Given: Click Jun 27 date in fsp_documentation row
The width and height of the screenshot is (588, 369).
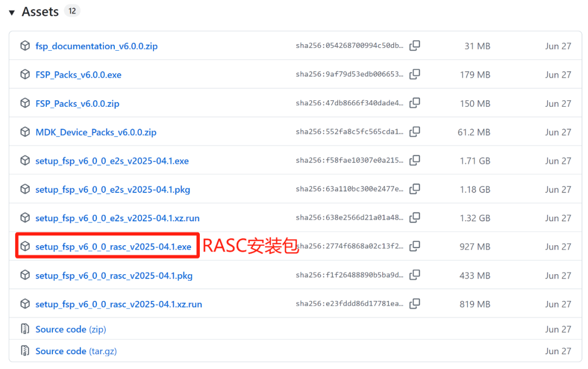Looking at the screenshot, I should click(558, 46).
